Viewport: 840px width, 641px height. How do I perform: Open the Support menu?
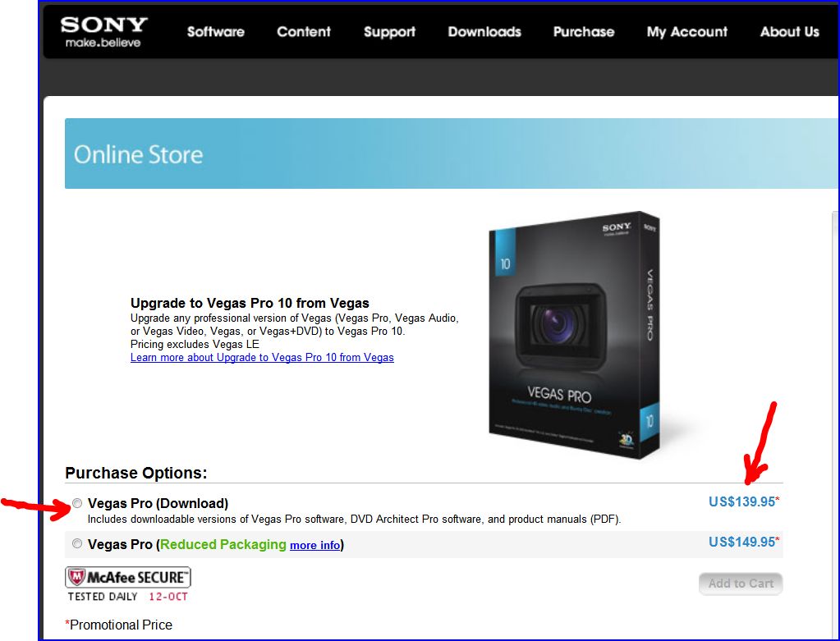pyautogui.click(x=389, y=32)
